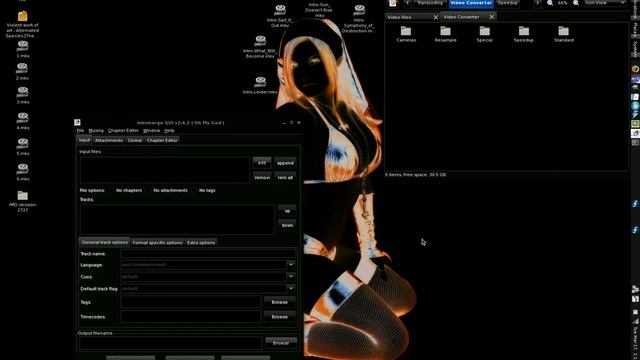Click the append button

tap(285, 163)
